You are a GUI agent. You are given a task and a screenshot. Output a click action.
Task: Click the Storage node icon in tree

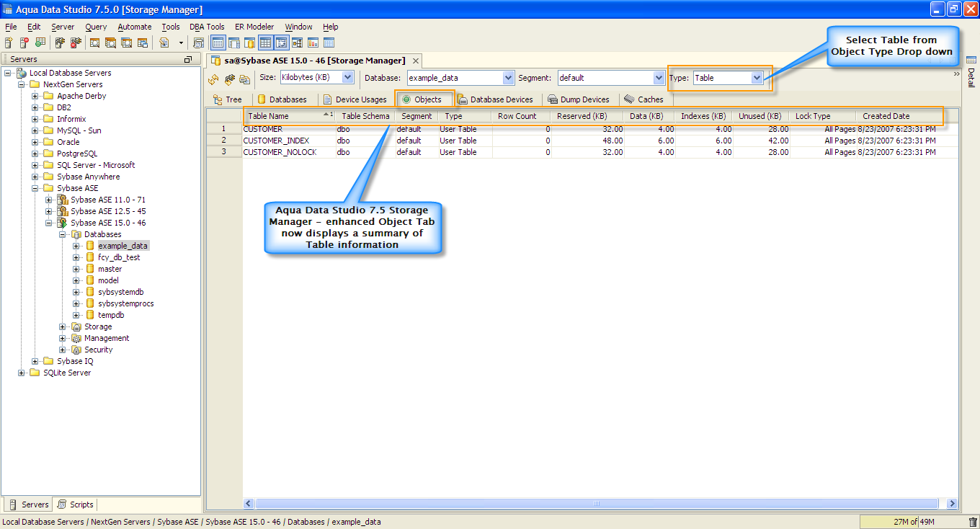click(x=76, y=326)
